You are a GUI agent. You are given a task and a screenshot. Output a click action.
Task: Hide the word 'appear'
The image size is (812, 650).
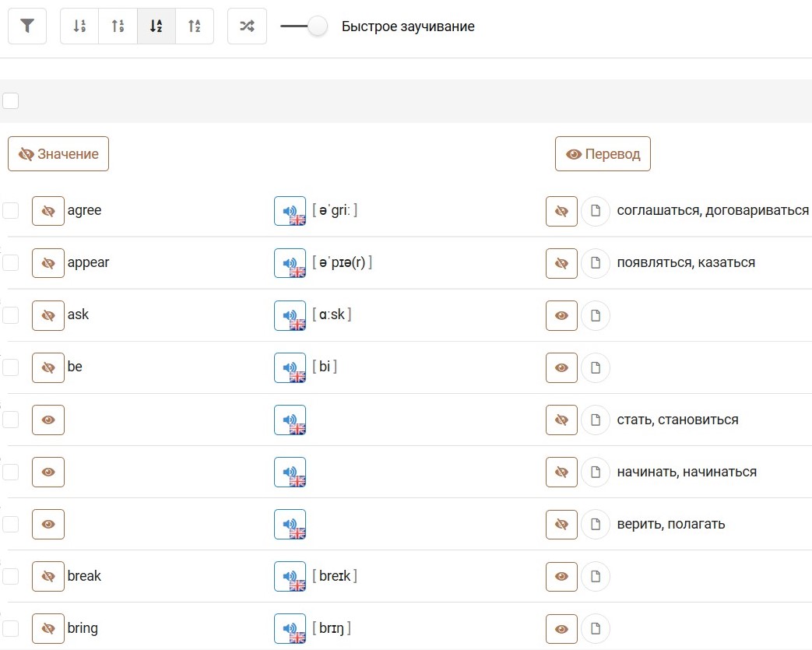48,263
